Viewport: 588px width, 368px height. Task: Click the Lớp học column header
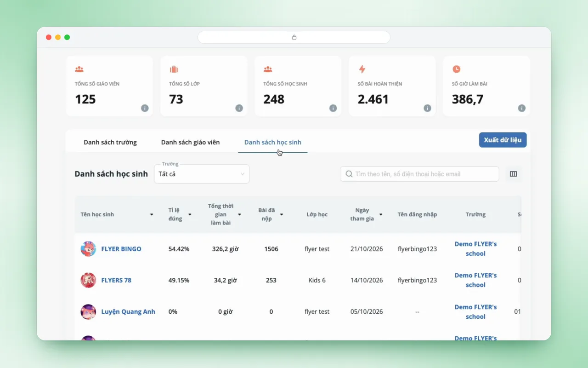coord(317,214)
